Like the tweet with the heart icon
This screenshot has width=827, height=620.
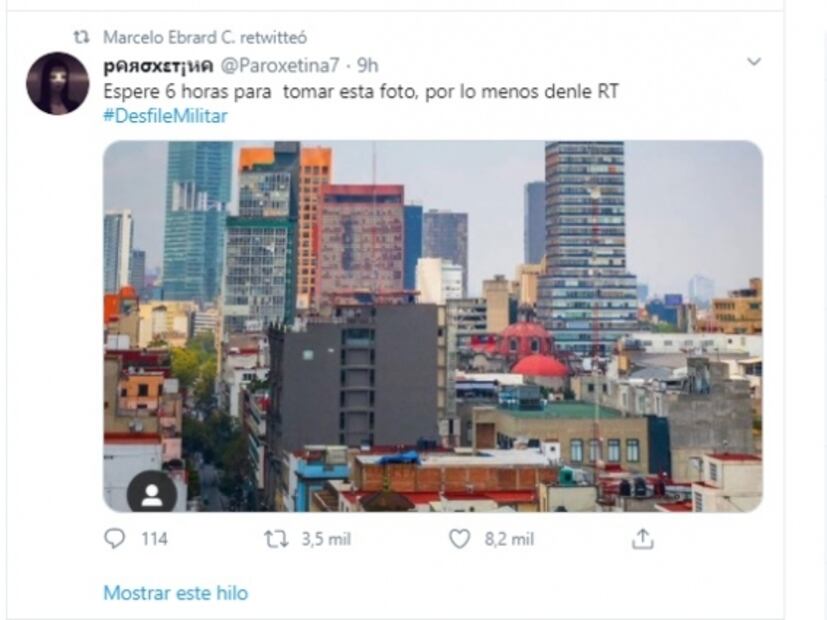459,539
